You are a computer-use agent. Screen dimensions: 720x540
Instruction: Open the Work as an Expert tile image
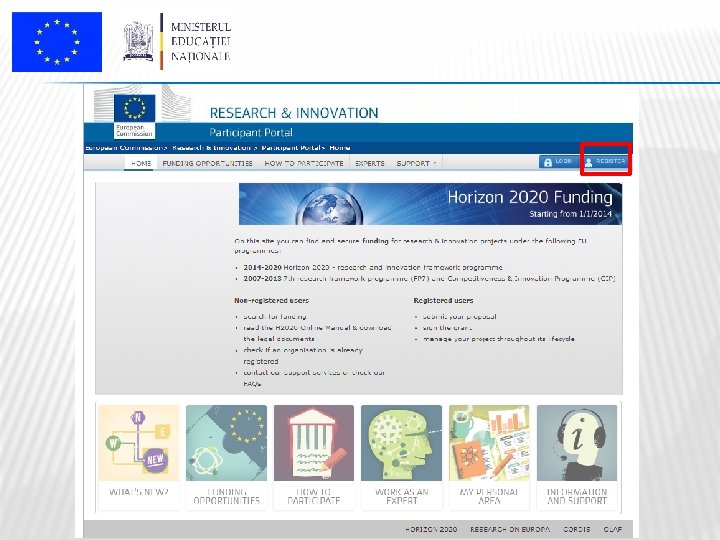pos(401,443)
